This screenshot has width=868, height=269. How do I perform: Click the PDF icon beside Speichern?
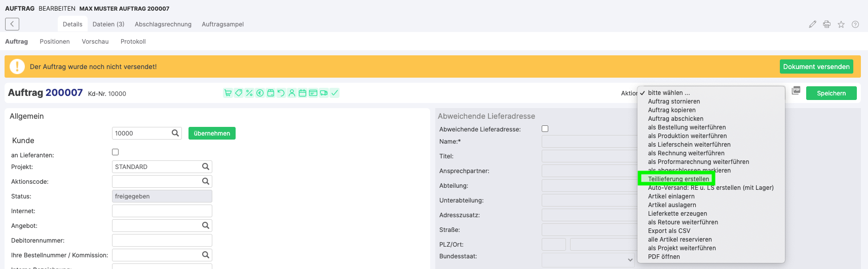796,90
